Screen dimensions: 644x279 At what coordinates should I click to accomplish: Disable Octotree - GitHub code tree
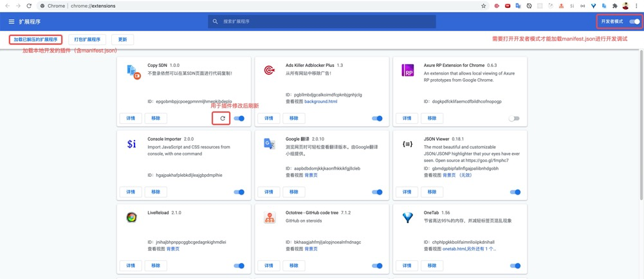click(377, 265)
